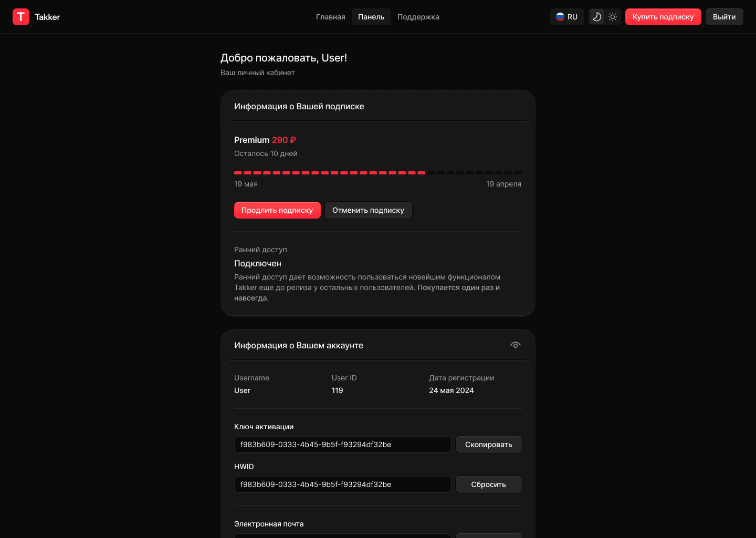Viewport: 756px width, 538px height.
Task: Click the subscription progress bar
Action: tap(378, 173)
